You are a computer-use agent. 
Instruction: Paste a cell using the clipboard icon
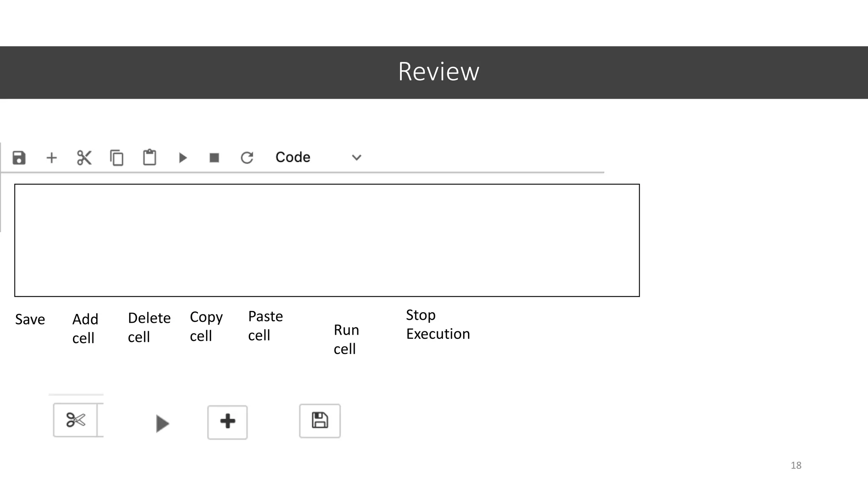point(149,157)
